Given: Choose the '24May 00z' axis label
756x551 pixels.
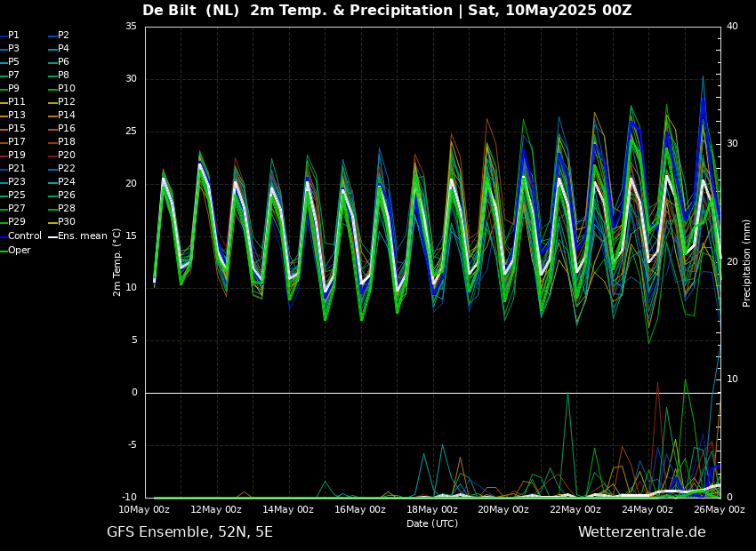Looking at the screenshot, I should tap(648, 509).
